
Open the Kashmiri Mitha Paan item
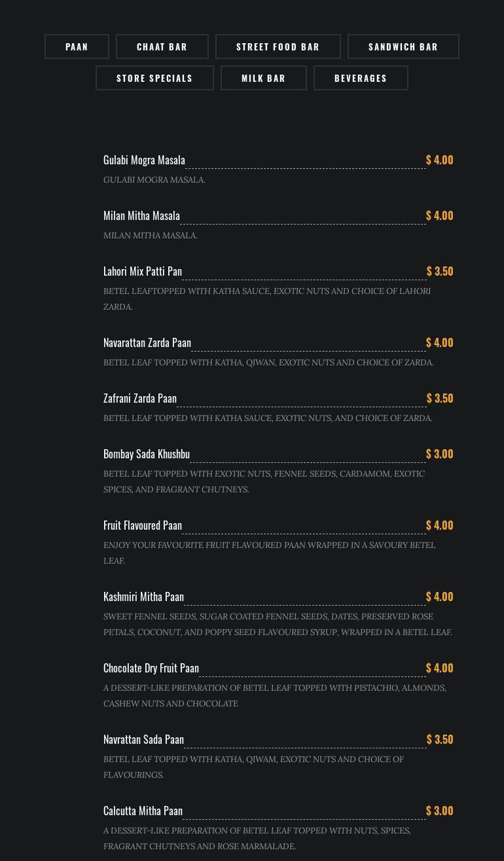[143, 596]
